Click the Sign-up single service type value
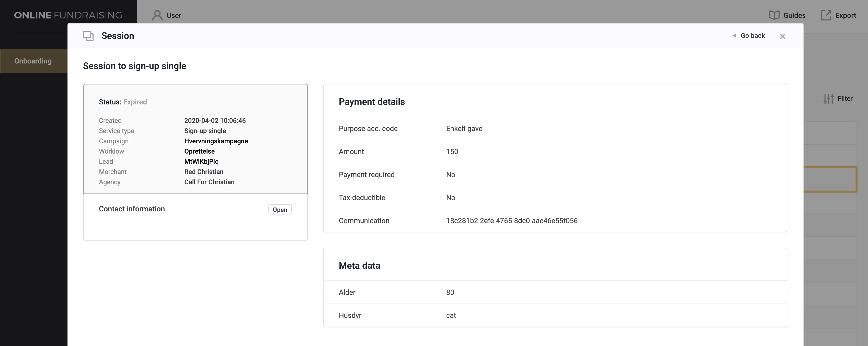Viewport: 868px width, 346px height. pyautogui.click(x=205, y=131)
